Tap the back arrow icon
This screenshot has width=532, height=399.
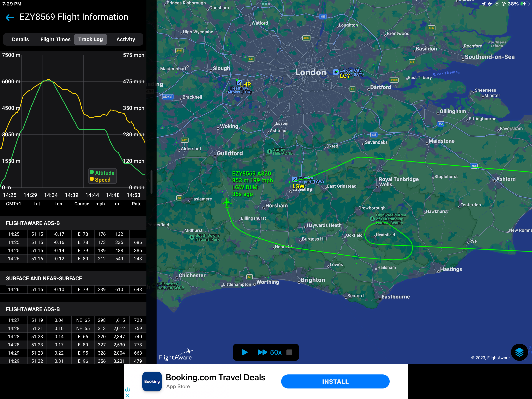[10, 17]
